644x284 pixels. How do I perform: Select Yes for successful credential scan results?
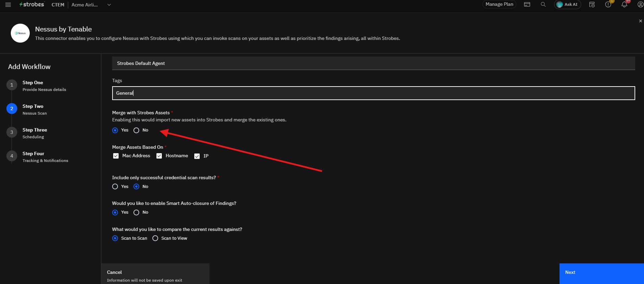115,187
